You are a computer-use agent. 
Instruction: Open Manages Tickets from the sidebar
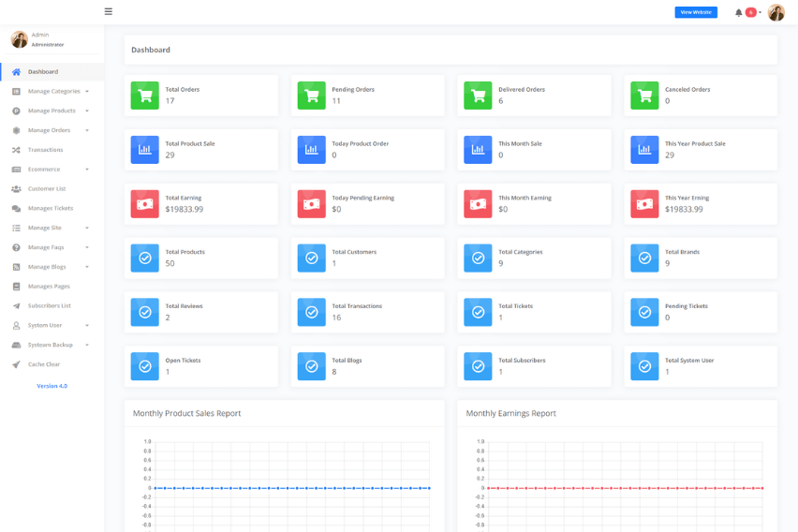pyautogui.click(x=50, y=208)
